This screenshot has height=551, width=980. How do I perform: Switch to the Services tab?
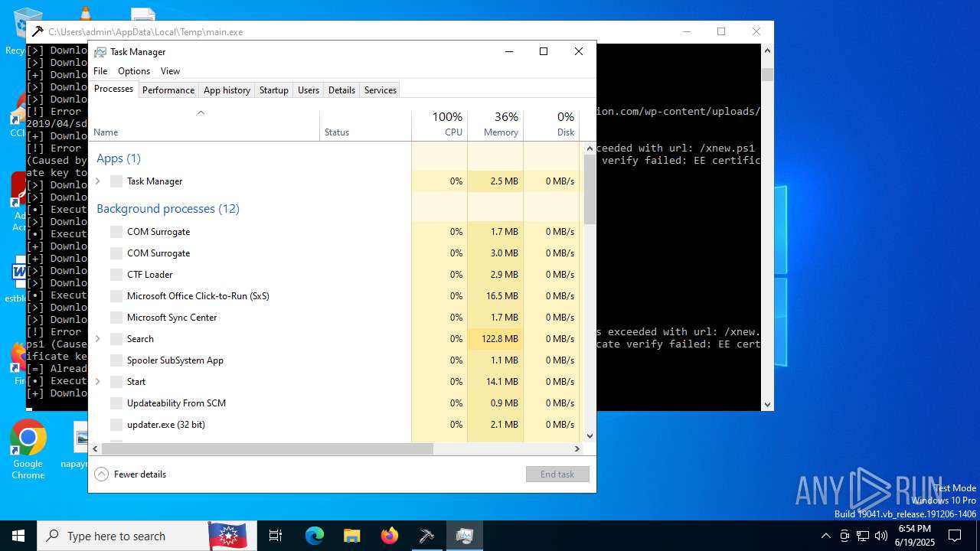(x=381, y=90)
